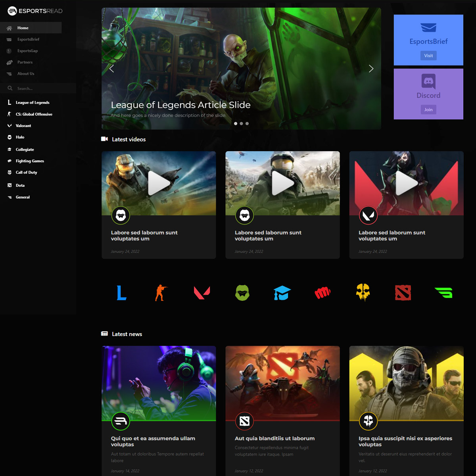Viewport: 476px width, 476px height.
Task: Open the League of Legends blue L icon
Action: 121,293
